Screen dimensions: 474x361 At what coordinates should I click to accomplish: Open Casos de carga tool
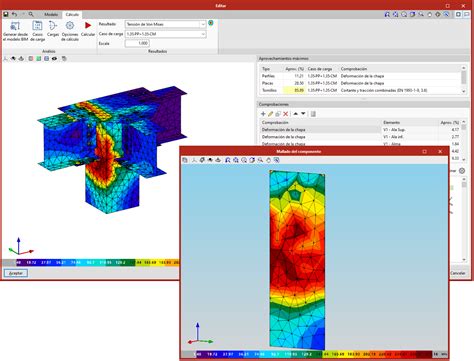point(37,25)
